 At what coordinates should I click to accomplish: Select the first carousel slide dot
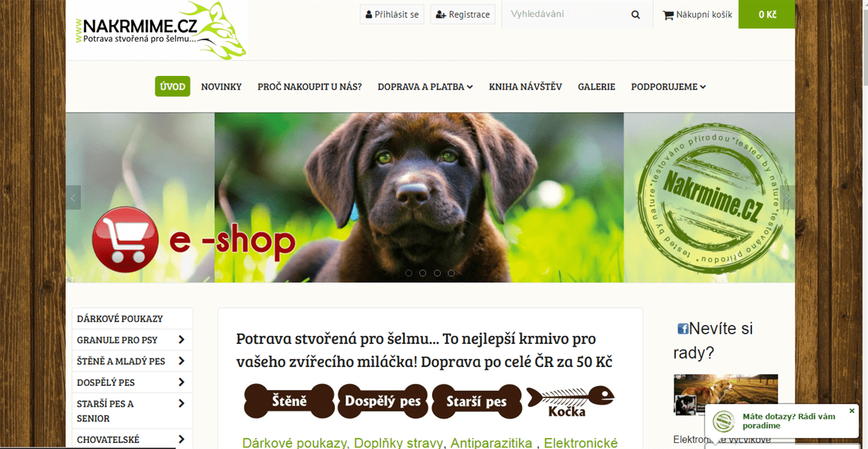(408, 273)
